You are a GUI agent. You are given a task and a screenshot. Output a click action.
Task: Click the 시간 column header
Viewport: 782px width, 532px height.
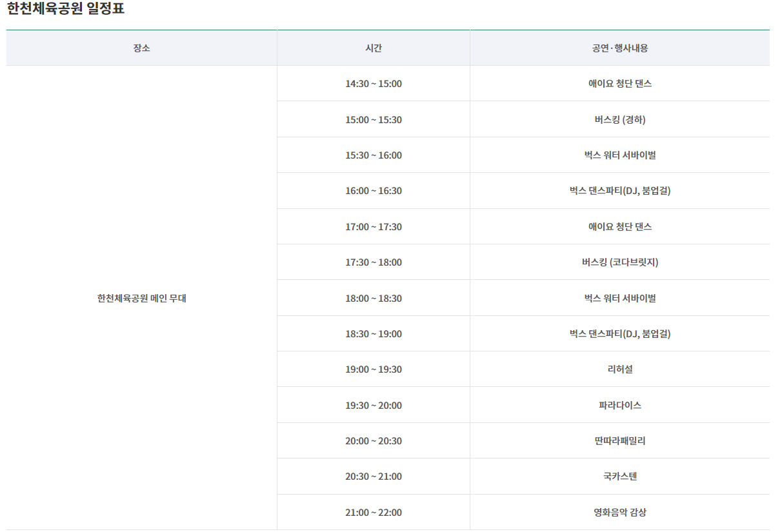click(x=374, y=48)
